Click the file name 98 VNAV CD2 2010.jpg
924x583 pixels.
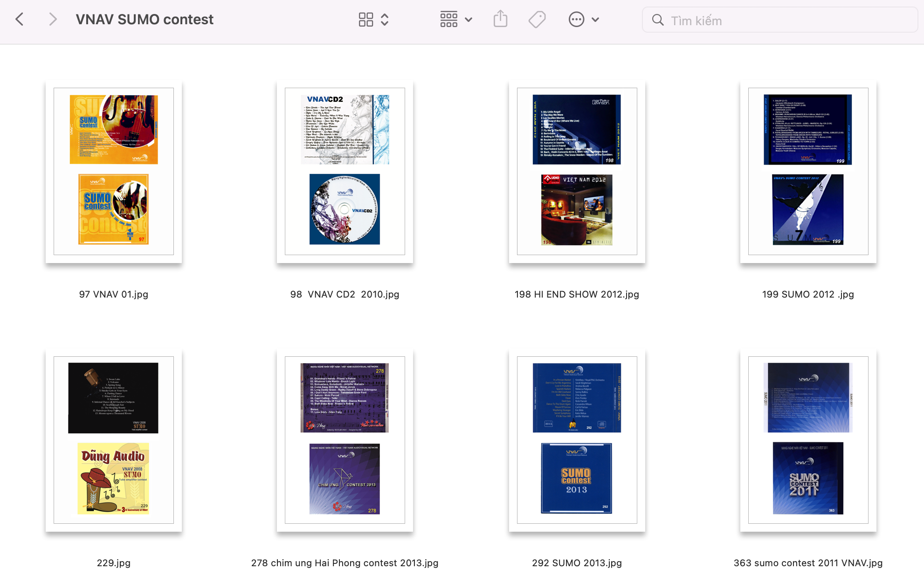pyautogui.click(x=345, y=294)
